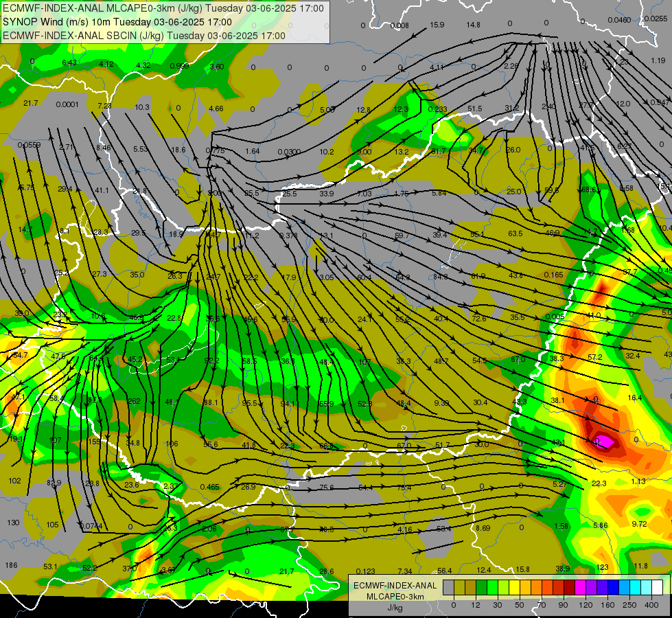
Task: Click legend tick label 50
Action: (x=520, y=605)
